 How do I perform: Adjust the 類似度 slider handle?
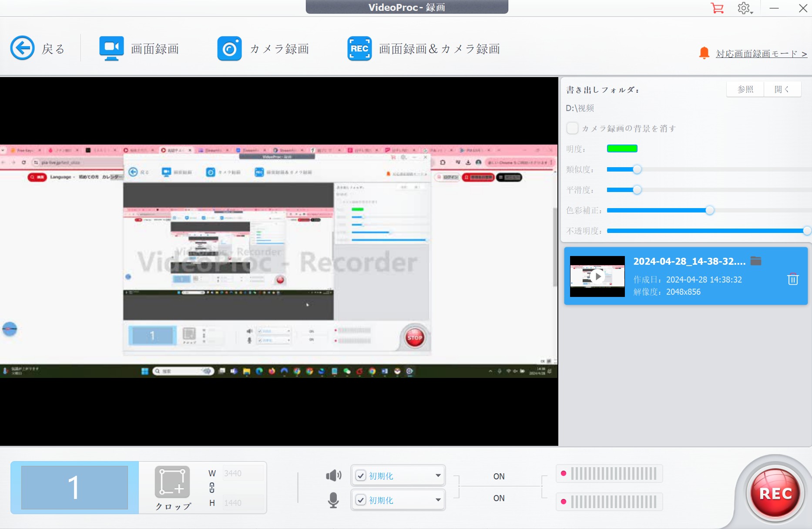[x=637, y=169]
